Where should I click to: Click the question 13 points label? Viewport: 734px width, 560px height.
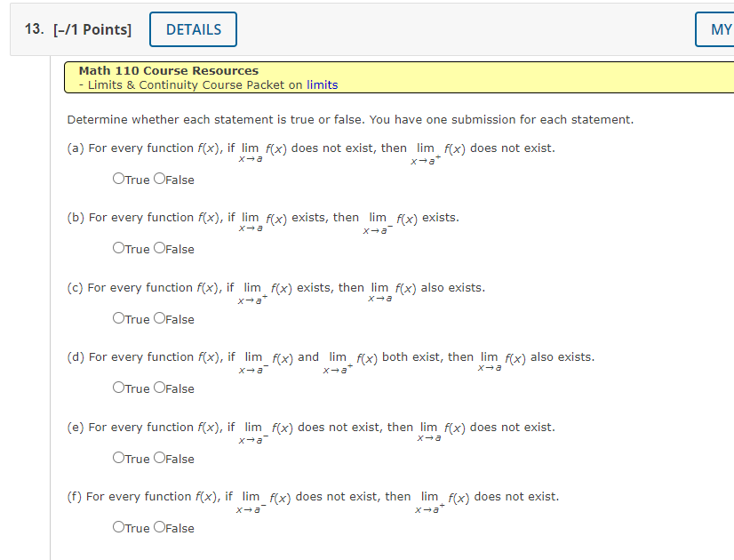(92, 29)
